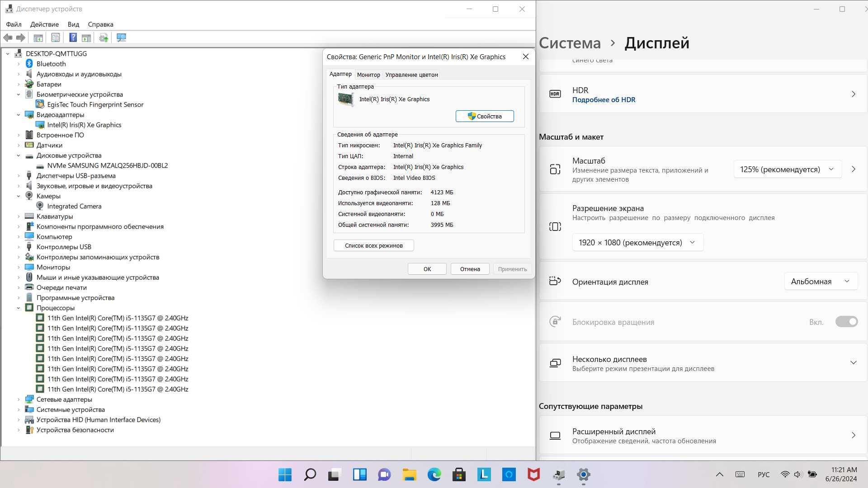
Task: Click the Help icon in Device Manager toolbar
Action: (73, 38)
